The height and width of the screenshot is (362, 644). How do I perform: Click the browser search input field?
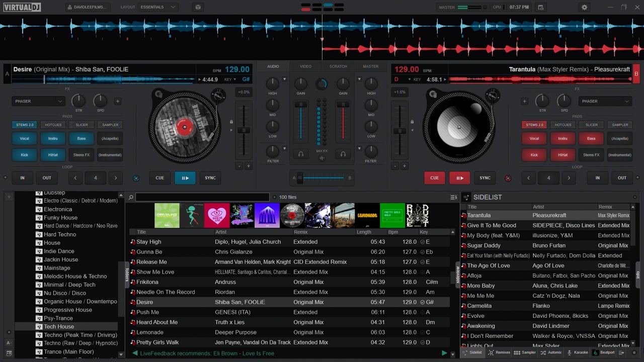click(202, 198)
